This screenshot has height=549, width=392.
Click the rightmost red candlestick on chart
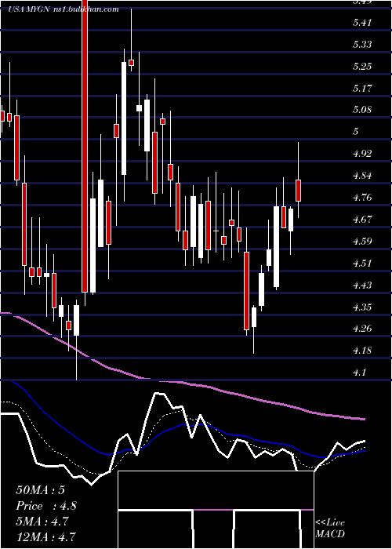[x=298, y=191]
